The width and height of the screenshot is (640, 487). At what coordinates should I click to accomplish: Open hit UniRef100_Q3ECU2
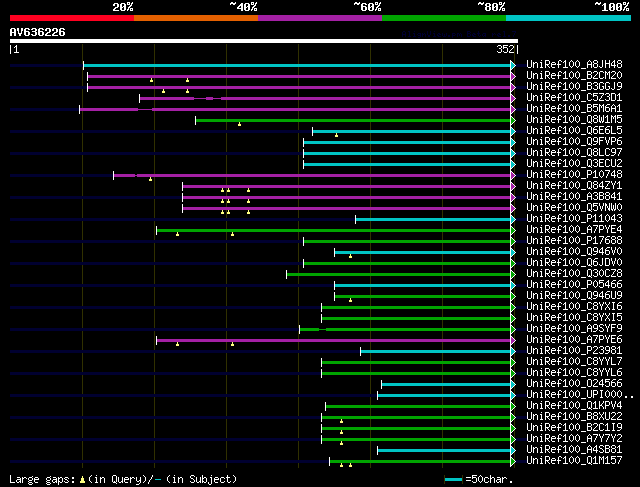point(574,164)
